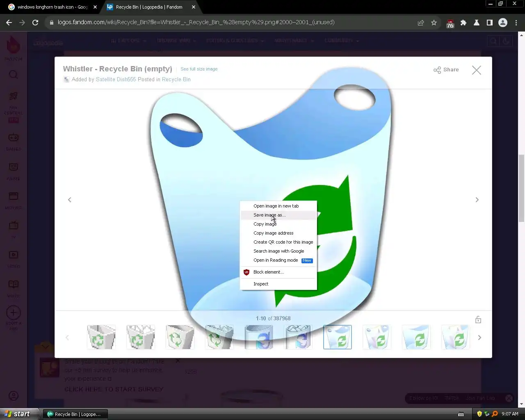Click the Chrome Labs flask icon

tap(477, 23)
